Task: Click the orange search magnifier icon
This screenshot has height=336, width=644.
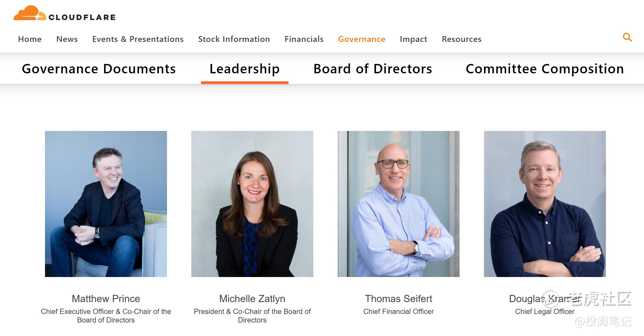Action: click(x=627, y=37)
